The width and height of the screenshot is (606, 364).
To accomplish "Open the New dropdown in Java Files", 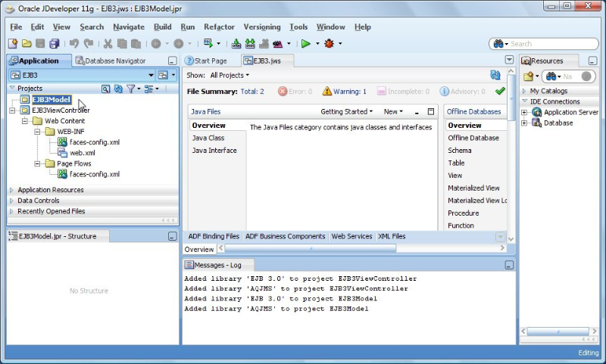I will pos(393,111).
